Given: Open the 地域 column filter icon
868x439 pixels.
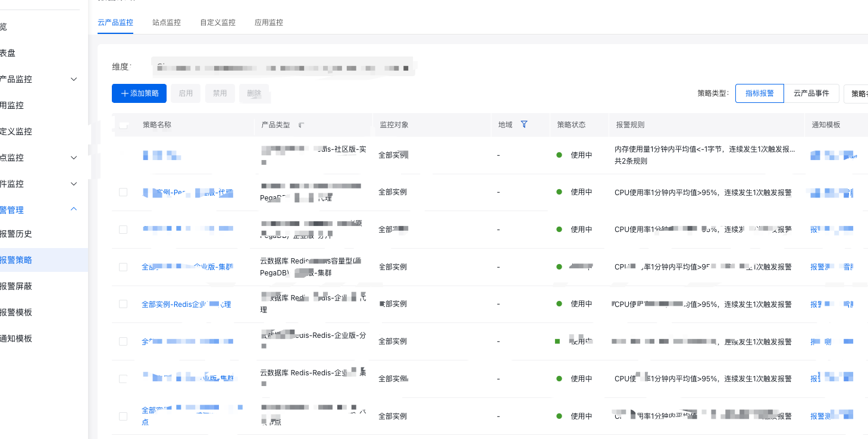Looking at the screenshot, I should coord(524,124).
